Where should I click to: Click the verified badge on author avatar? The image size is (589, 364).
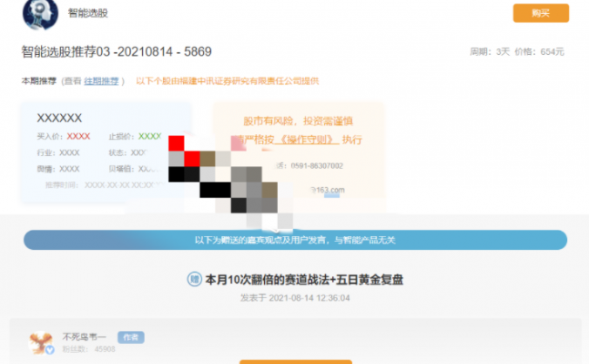tap(50, 350)
